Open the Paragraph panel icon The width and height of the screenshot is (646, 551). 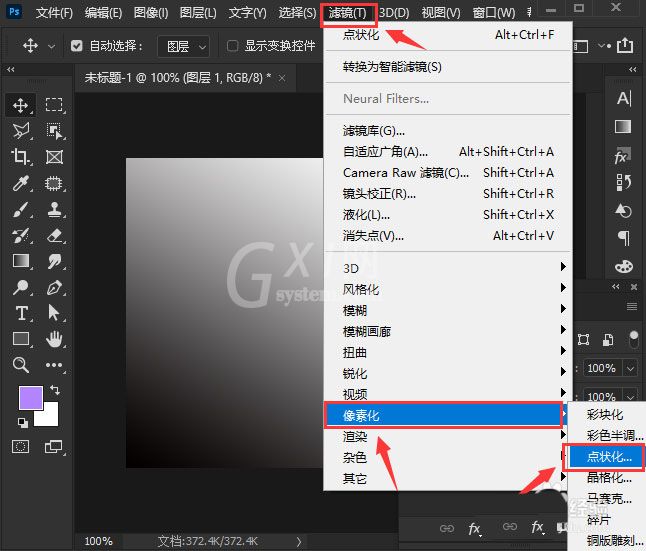(x=624, y=238)
